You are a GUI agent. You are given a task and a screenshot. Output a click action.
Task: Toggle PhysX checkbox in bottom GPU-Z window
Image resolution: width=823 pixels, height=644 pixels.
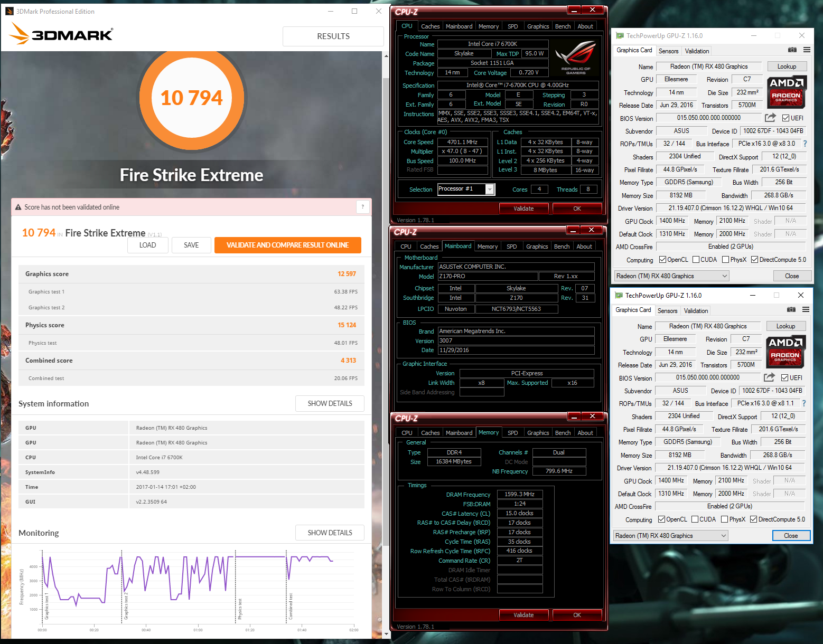pyautogui.click(x=725, y=519)
